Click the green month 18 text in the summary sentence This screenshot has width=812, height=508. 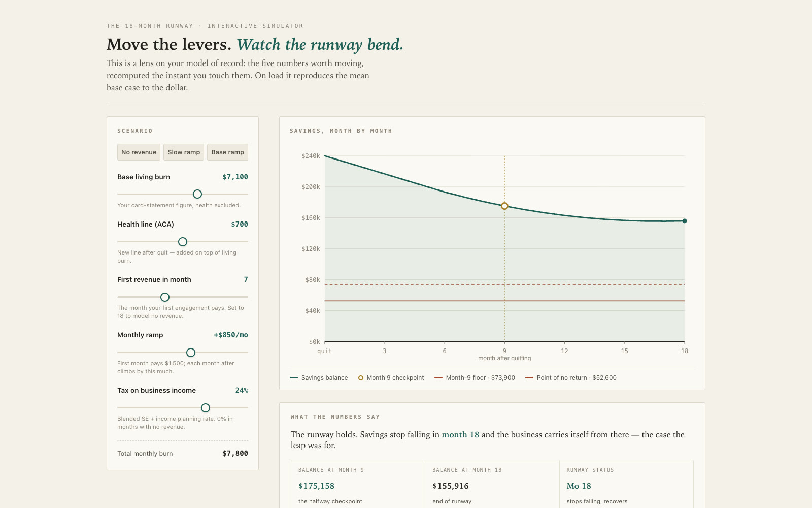460,435
